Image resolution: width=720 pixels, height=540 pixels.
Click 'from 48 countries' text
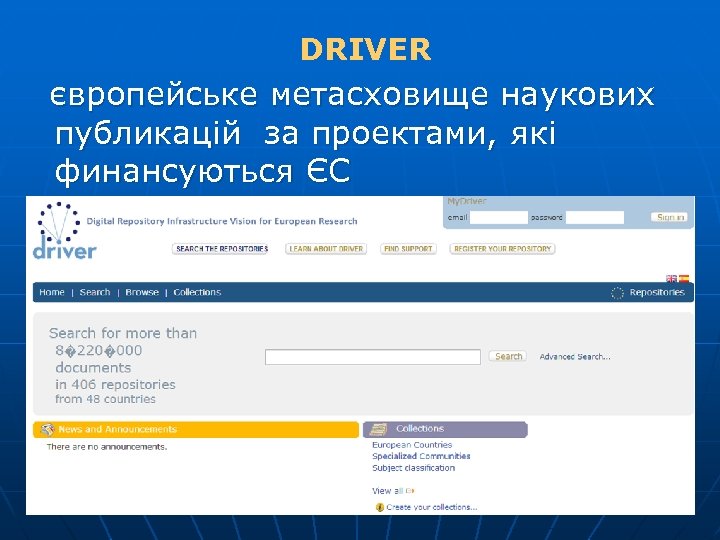click(x=105, y=399)
